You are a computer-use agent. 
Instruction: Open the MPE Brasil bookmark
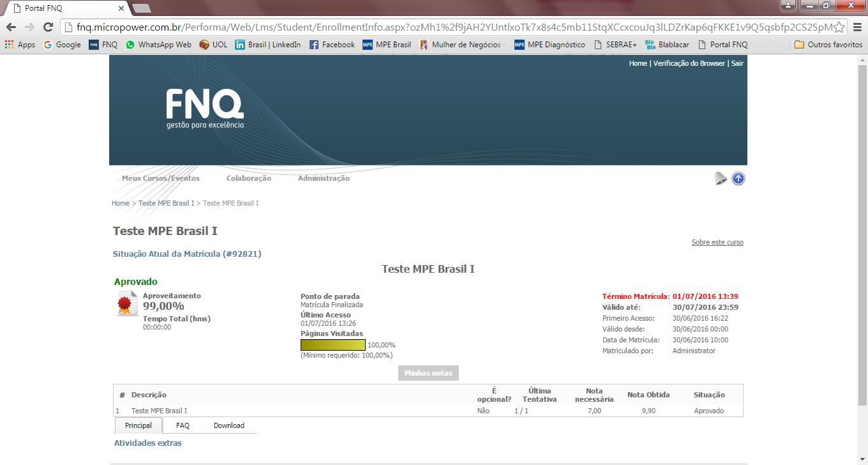pyautogui.click(x=387, y=45)
